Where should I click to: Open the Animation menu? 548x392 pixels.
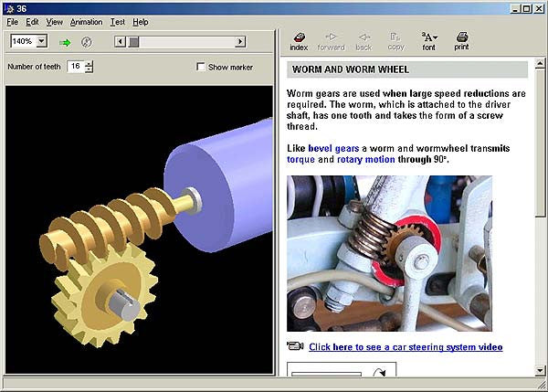click(x=87, y=21)
